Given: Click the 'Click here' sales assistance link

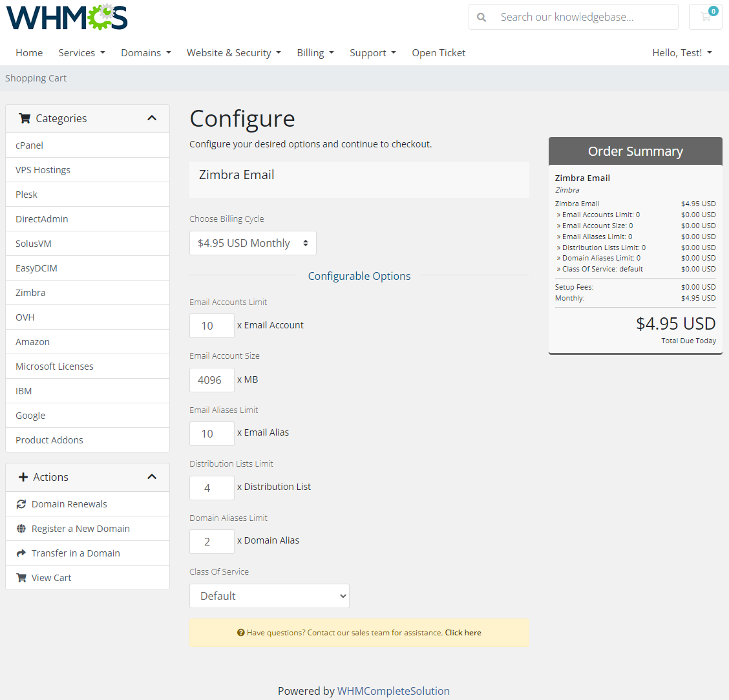Looking at the screenshot, I should click(x=463, y=632).
